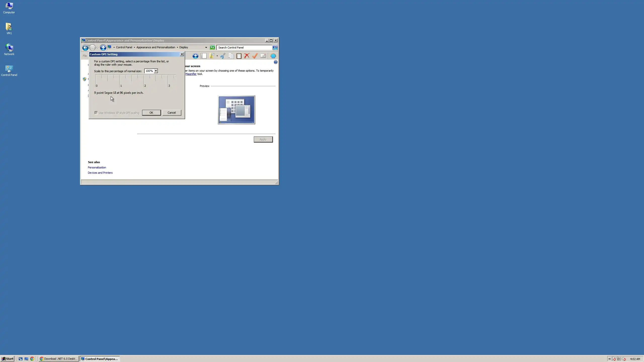Click the scissors Cut icon in toolbar
The height and width of the screenshot is (362, 644).
(x=223, y=56)
